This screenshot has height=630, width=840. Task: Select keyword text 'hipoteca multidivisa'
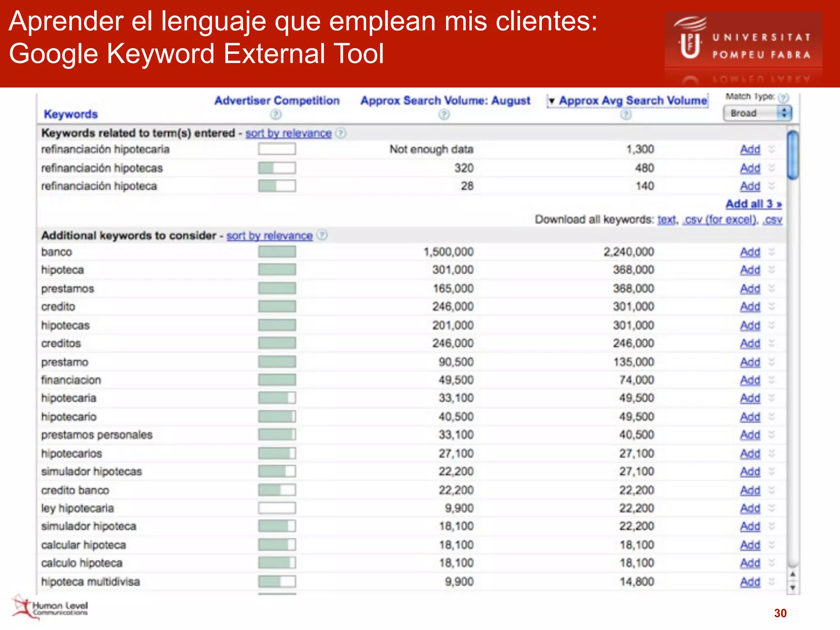coord(91,582)
